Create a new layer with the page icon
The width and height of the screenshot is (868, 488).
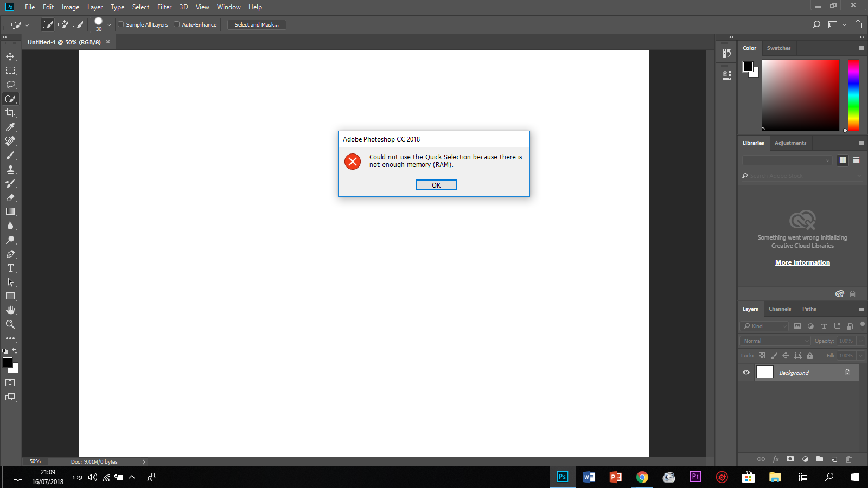(834, 459)
